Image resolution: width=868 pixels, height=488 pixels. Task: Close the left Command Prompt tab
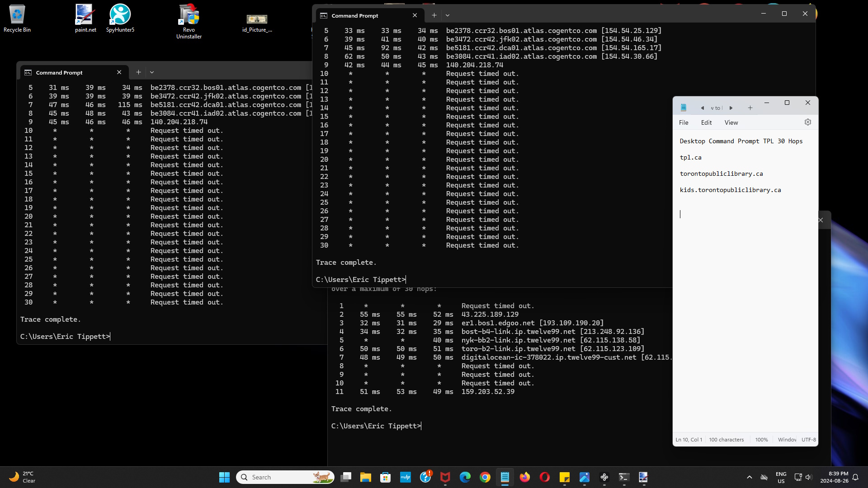(119, 72)
